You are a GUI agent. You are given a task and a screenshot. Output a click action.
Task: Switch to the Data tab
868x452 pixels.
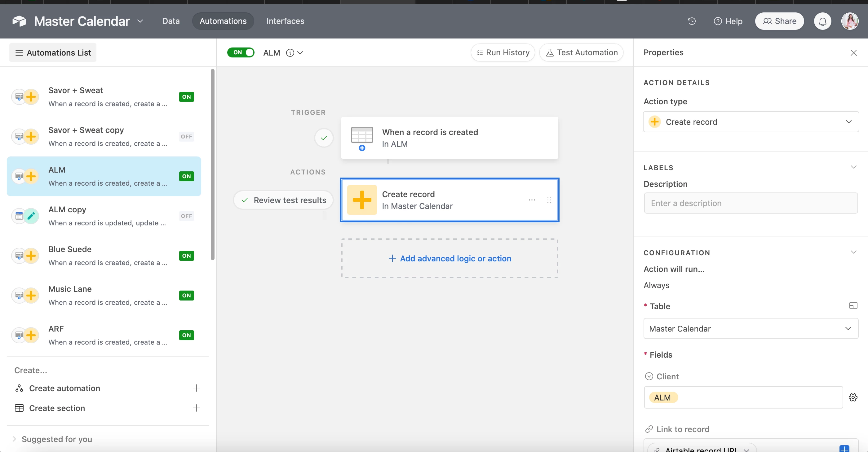pyautogui.click(x=171, y=21)
